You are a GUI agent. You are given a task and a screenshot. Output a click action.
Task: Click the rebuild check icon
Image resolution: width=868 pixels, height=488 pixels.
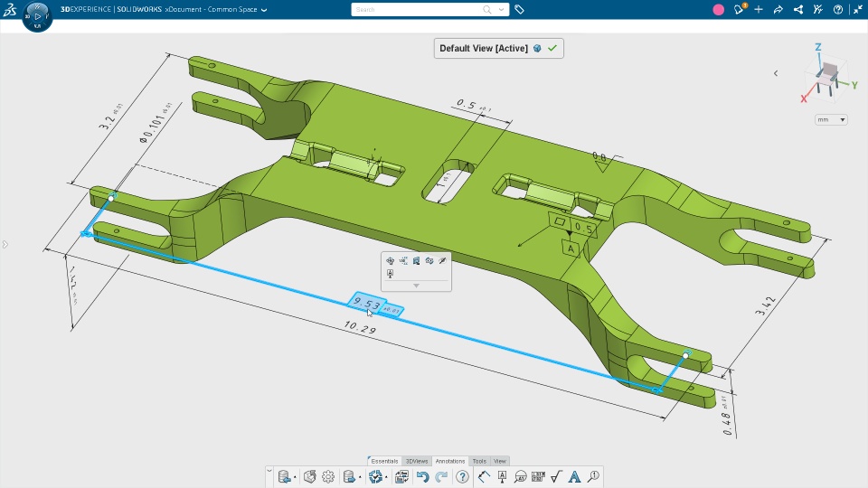pyautogui.click(x=375, y=477)
